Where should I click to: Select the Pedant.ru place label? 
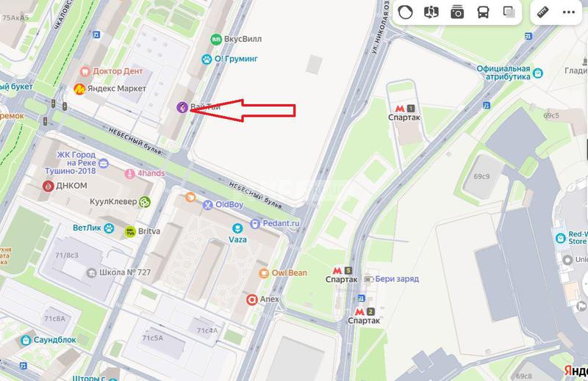click(281, 223)
